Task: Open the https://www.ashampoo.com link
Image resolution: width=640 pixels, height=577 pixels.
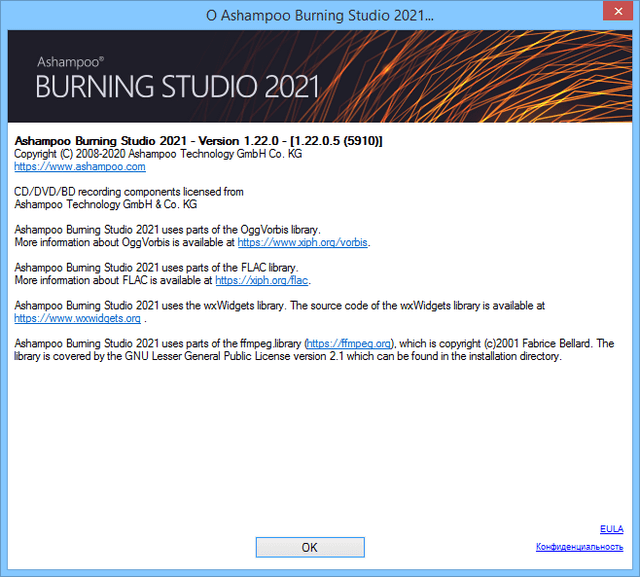Action: click(x=80, y=166)
